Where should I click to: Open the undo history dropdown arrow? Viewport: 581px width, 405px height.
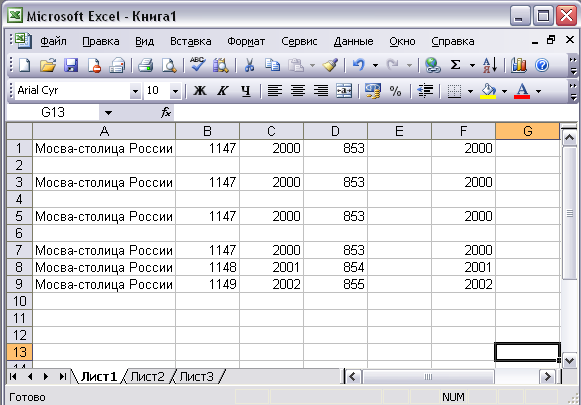[375, 66]
